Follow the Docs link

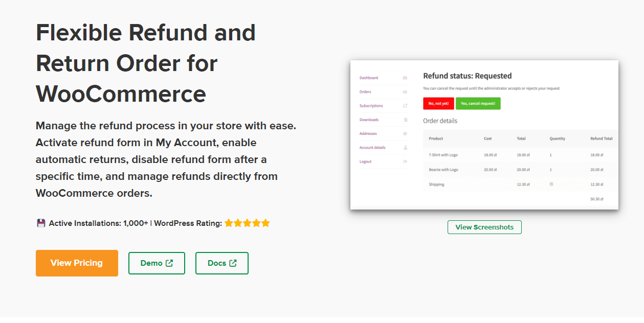point(221,263)
